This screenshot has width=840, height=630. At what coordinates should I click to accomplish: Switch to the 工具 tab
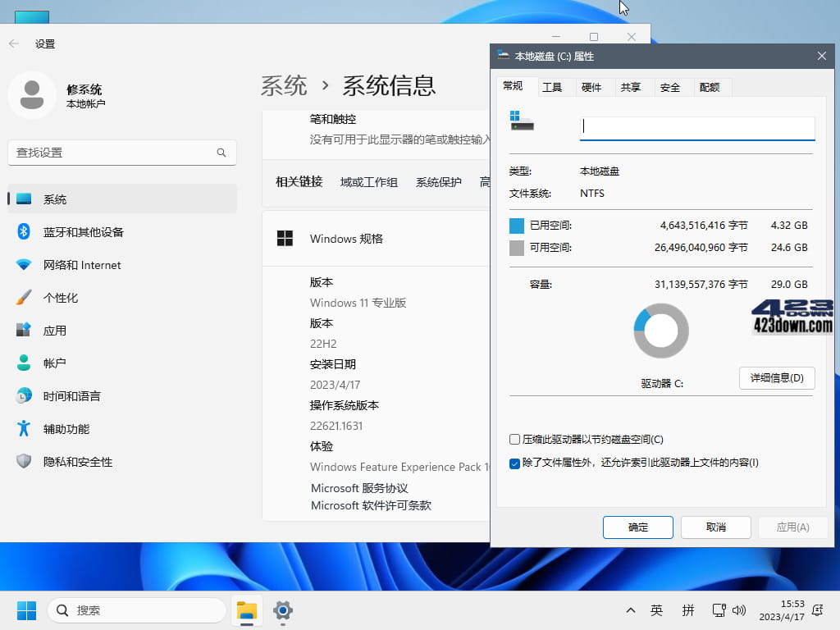coord(554,86)
